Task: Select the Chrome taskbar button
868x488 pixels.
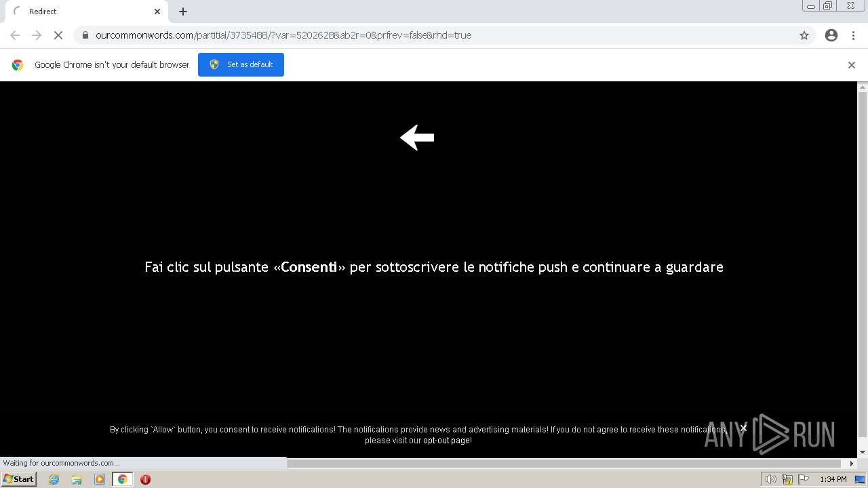Action: (x=122, y=479)
